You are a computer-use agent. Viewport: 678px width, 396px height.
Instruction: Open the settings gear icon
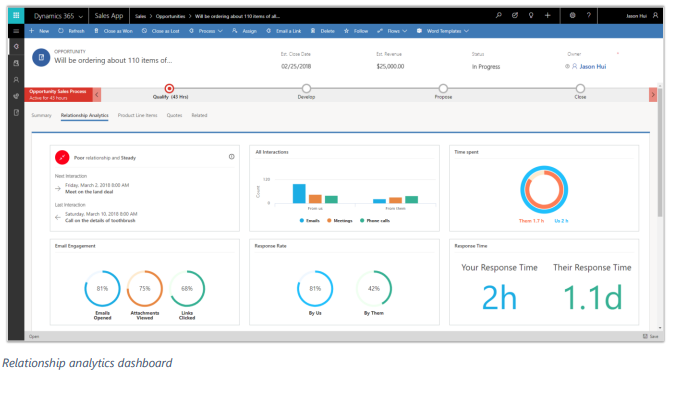pos(572,16)
